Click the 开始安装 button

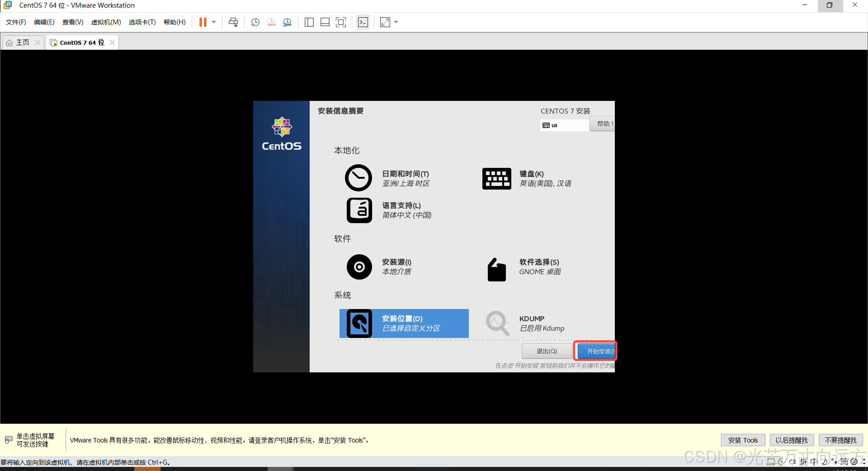pyautogui.click(x=597, y=351)
